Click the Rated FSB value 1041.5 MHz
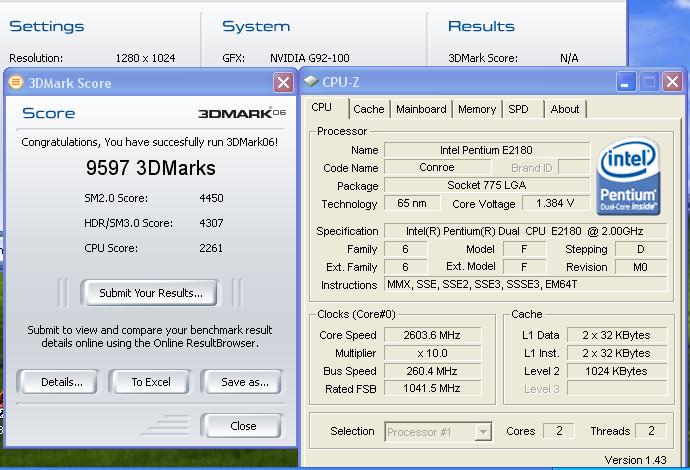 (432, 389)
